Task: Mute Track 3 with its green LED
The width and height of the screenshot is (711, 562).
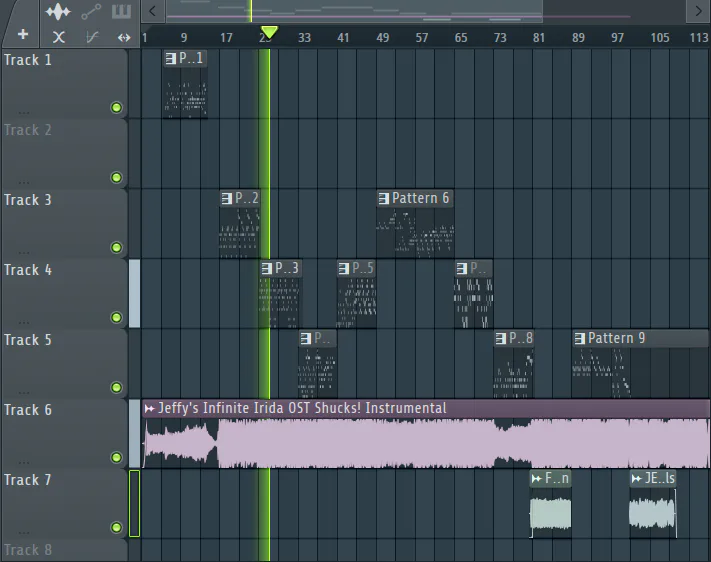Action: [117, 247]
